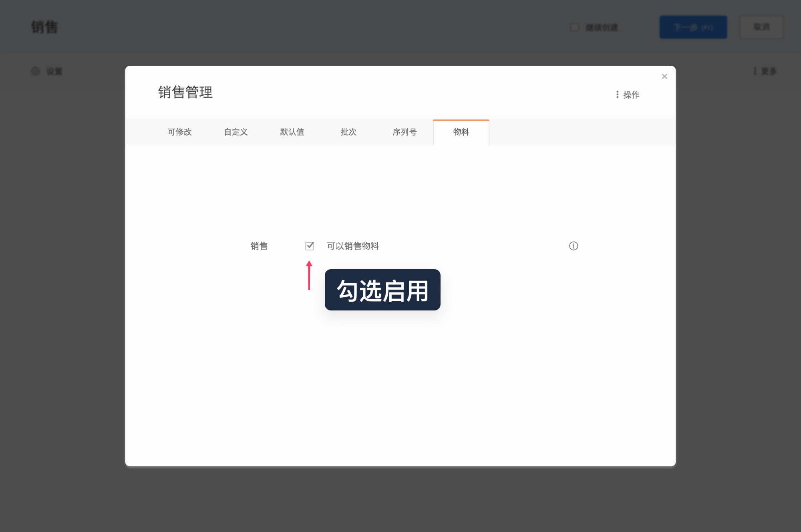Open the 设置 settings gear icon
The image size is (801, 532).
click(x=36, y=71)
